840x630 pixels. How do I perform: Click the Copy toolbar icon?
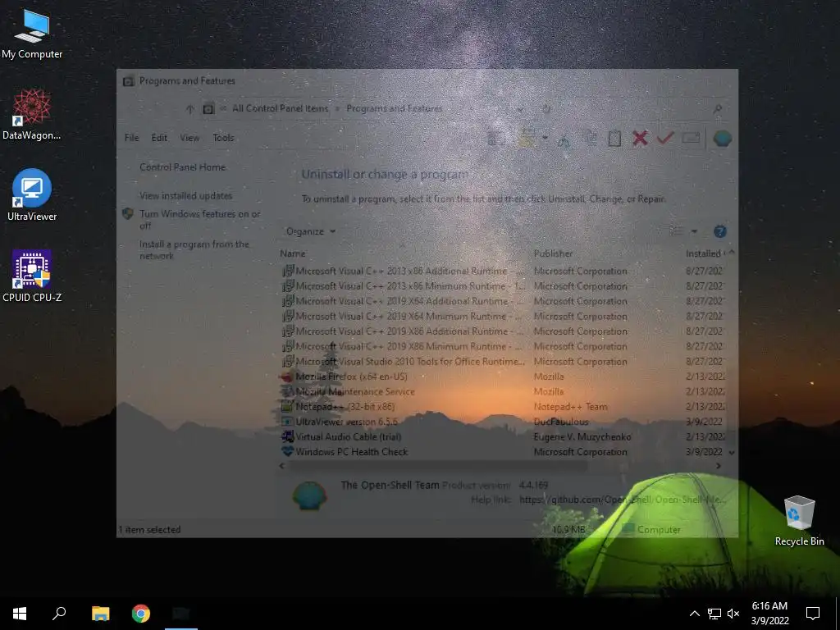pyautogui.click(x=591, y=138)
